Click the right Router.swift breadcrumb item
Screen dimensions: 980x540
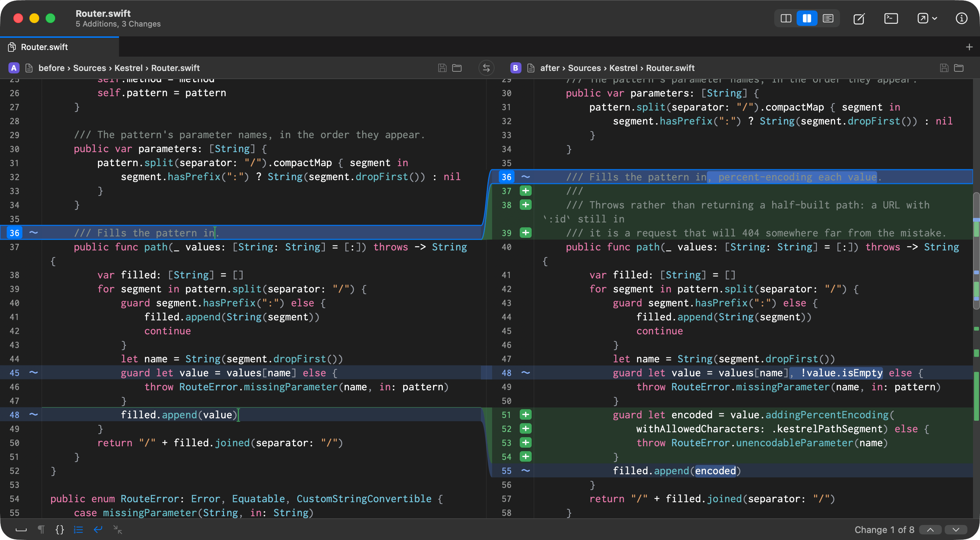coord(670,68)
